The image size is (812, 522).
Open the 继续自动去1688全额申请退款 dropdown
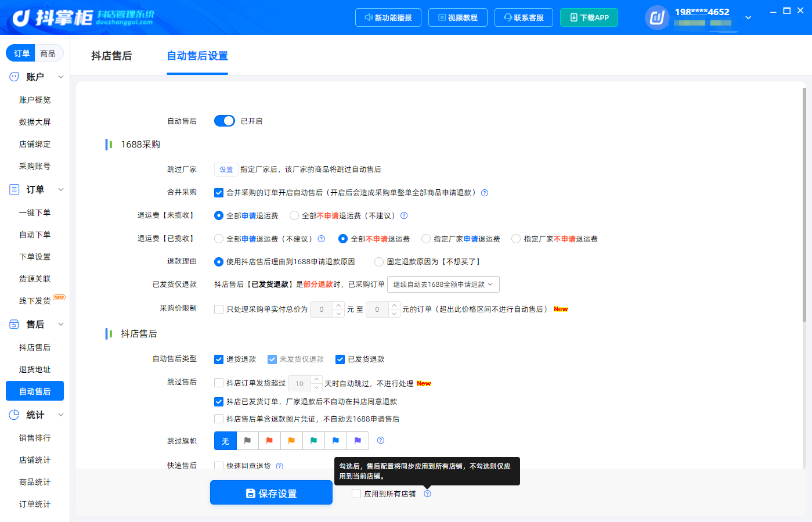click(x=443, y=285)
